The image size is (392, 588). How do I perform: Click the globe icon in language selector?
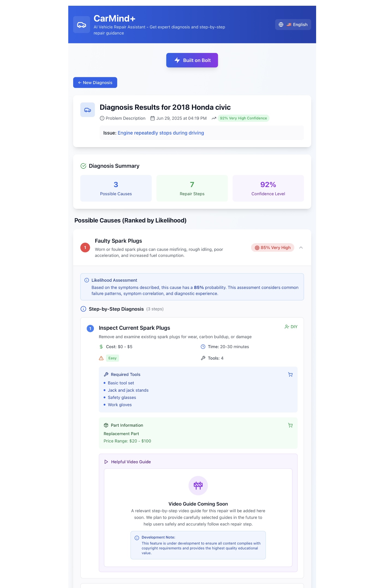coord(281,25)
